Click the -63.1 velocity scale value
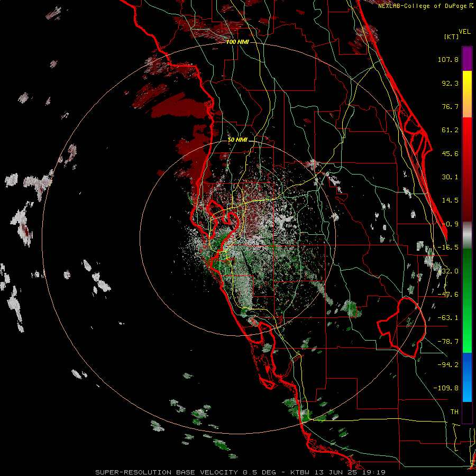 click(448, 318)
